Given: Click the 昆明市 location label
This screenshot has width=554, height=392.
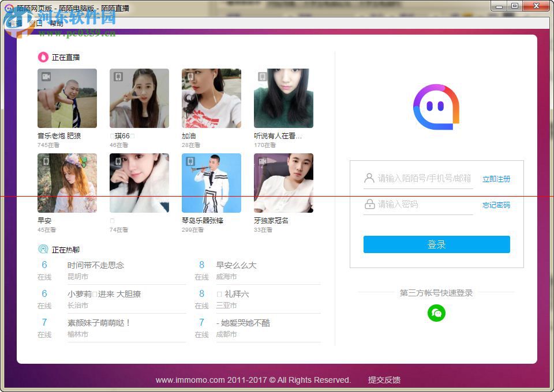Looking at the screenshot, I should click(78, 277).
